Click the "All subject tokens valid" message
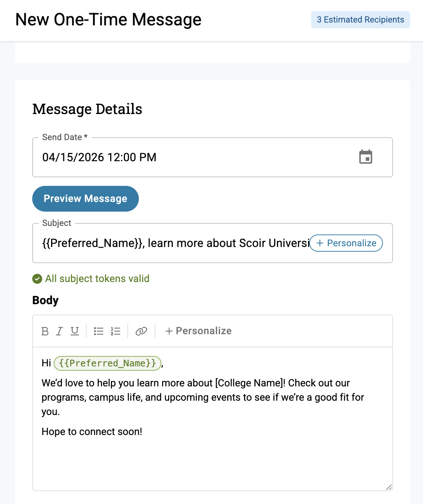423x504 pixels. [x=97, y=279]
